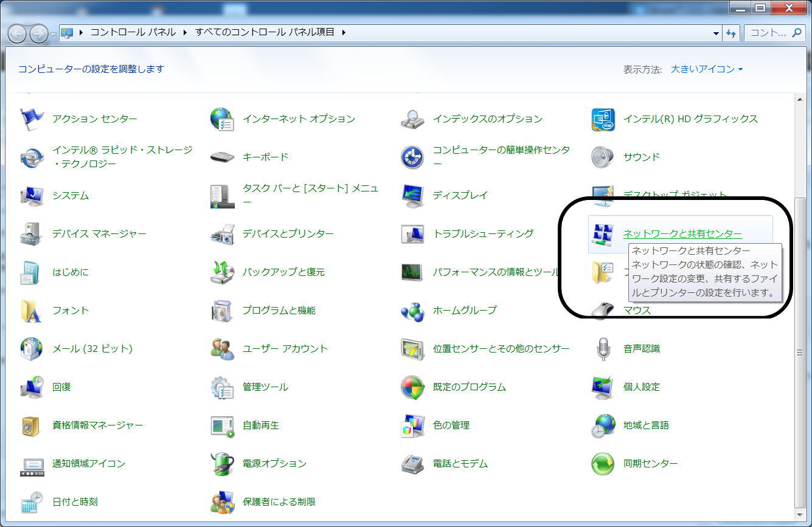Screen dimensions: 812x527
Task: Click the refresh button next to address bar
Action: pos(731,33)
